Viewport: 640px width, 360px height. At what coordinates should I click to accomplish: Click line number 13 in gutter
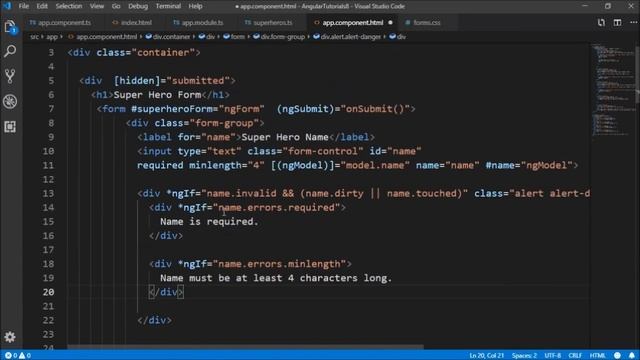click(x=48, y=193)
